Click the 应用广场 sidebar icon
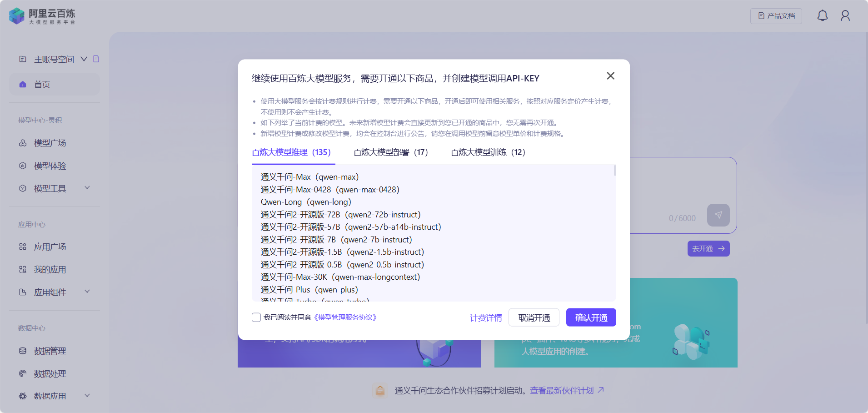The width and height of the screenshot is (868, 413). click(23, 247)
